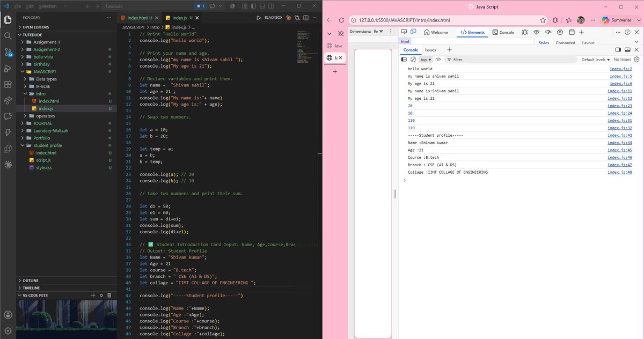The height and width of the screenshot is (339, 644).
Task: Switch to DevTools Elements tab
Action: coord(473,32)
